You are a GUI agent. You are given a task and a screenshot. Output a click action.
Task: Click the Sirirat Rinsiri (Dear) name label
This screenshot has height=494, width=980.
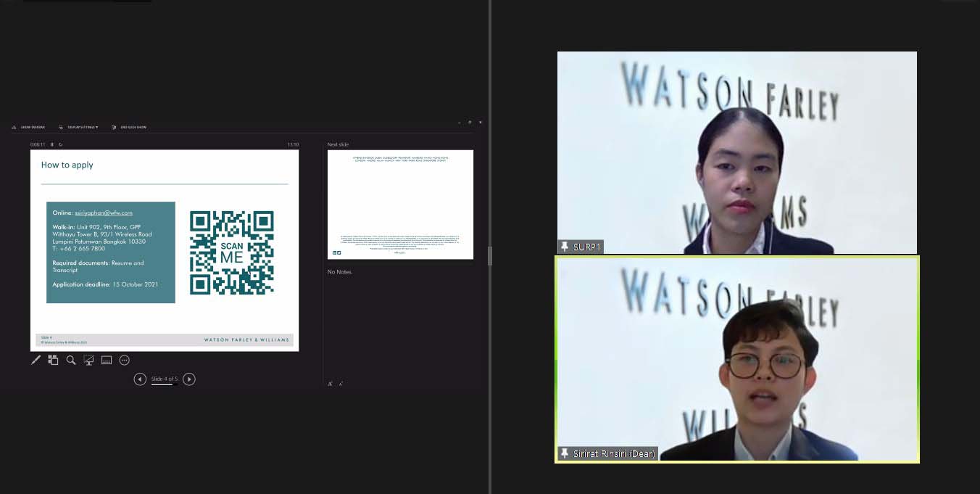click(x=614, y=453)
